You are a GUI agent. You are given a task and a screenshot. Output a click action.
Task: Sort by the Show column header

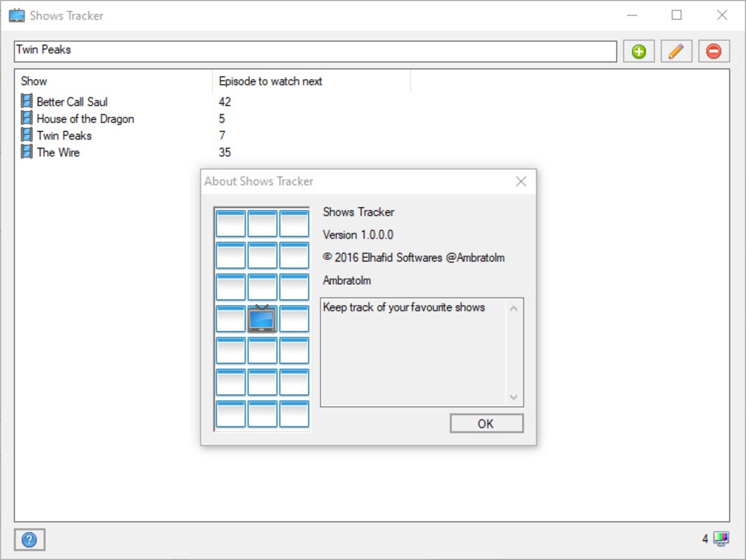pyautogui.click(x=113, y=81)
